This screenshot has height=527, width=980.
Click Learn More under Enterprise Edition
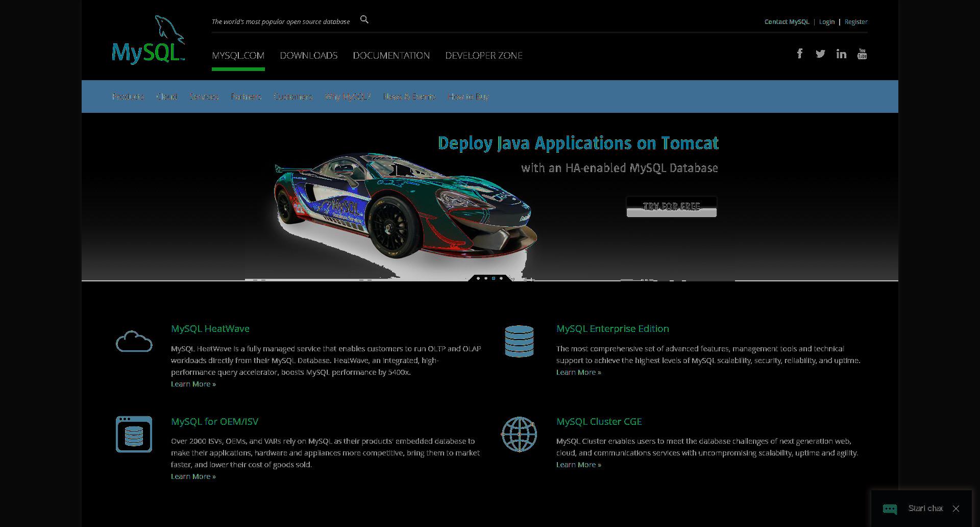pos(579,372)
